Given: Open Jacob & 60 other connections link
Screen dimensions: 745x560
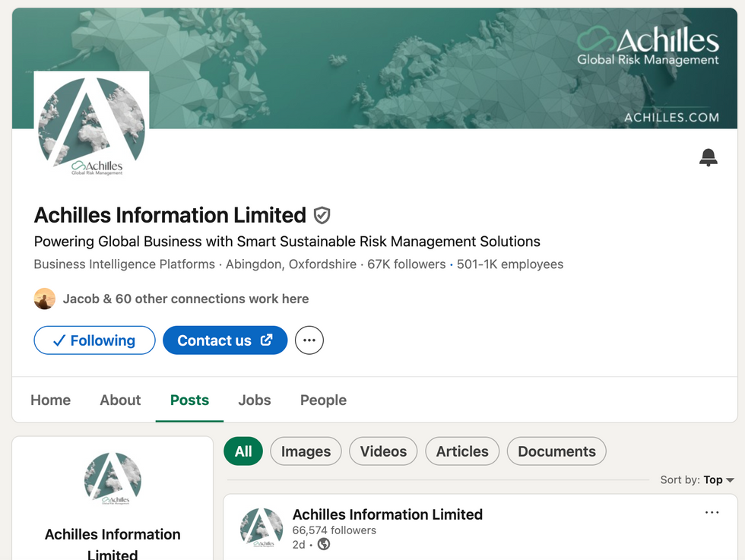Looking at the screenshot, I should 185,299.
